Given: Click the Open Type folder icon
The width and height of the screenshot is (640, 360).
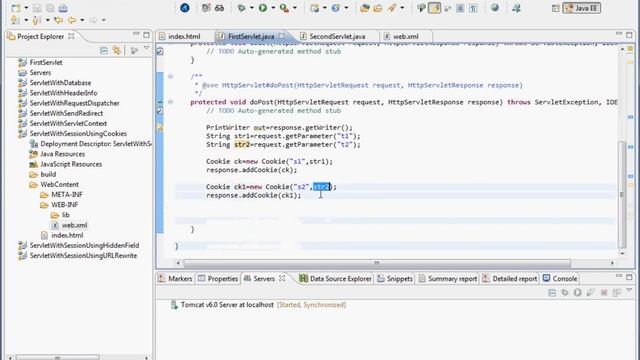Looking at the screenshot, I should 364,8.
